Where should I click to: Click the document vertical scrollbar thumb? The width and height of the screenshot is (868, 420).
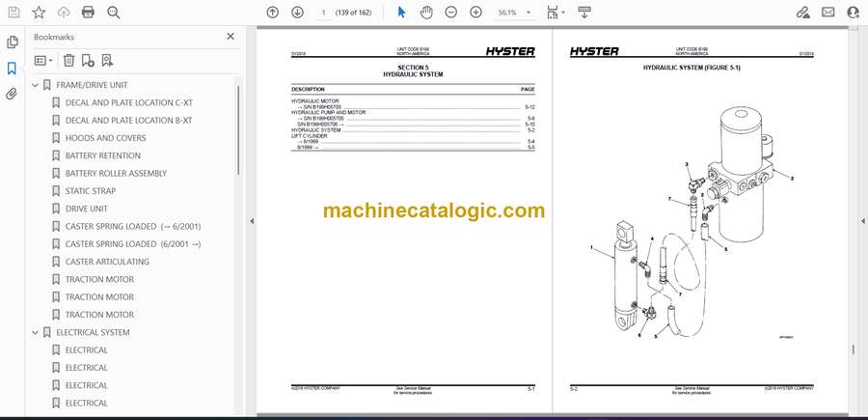(x=854, y=350)
